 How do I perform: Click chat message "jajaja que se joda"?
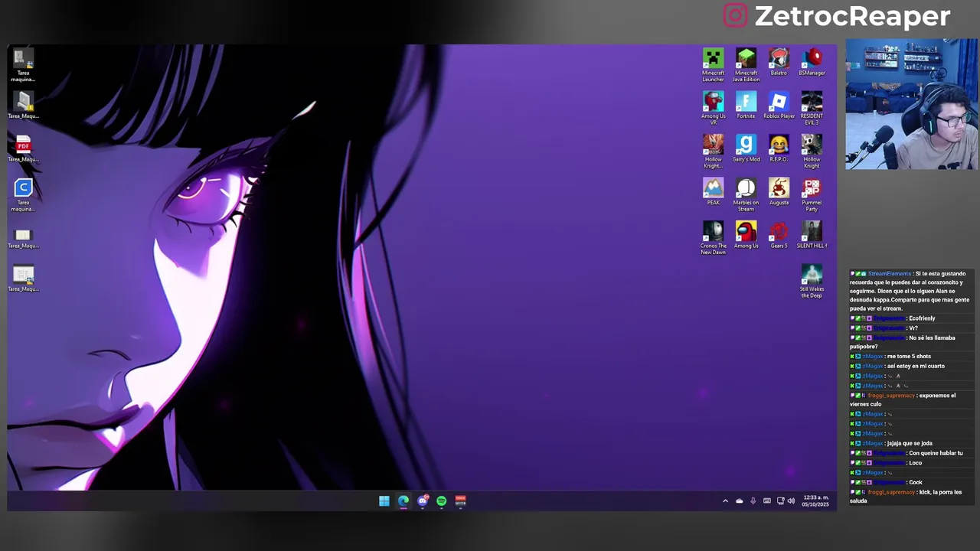tap(910, 443)
